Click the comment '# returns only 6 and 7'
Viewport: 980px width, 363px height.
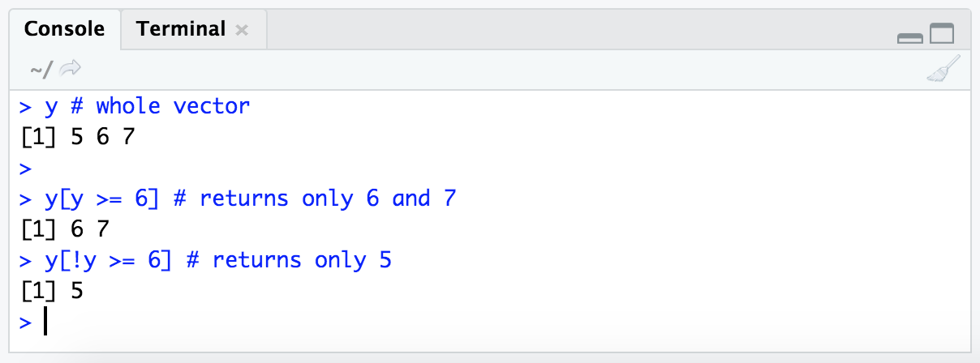315,199
